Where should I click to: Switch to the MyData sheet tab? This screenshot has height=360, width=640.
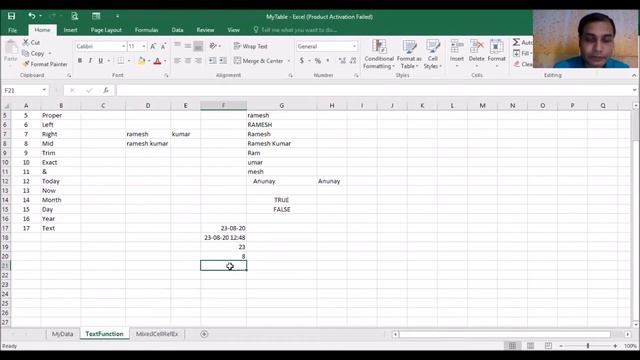pyautogui.click(x=62, y=334)
